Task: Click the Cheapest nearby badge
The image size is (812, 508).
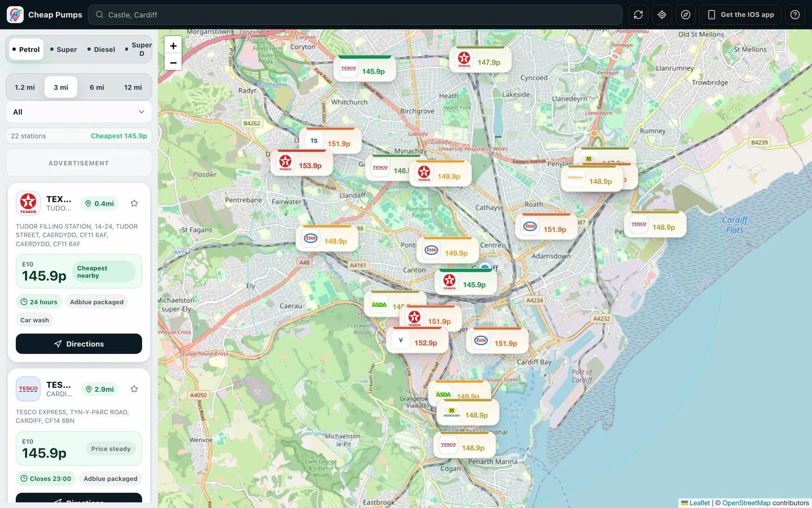Action: (104, 272)
